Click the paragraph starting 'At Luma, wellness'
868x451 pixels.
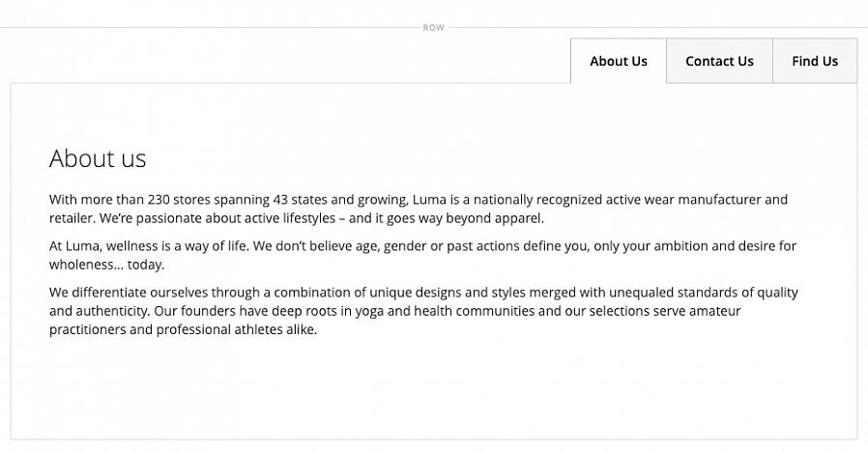tap(422, 255)
